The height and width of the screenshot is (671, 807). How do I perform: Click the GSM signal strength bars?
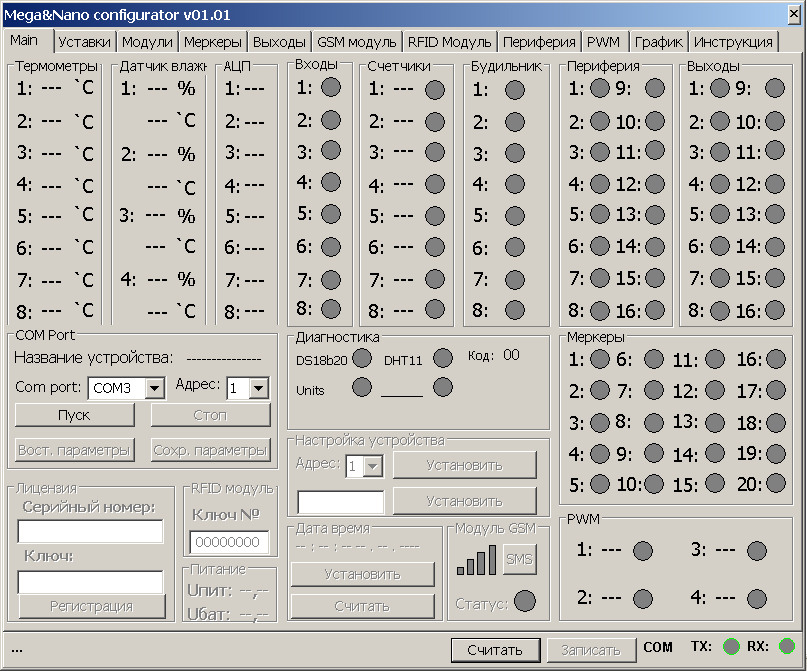[x=476, y=561]
